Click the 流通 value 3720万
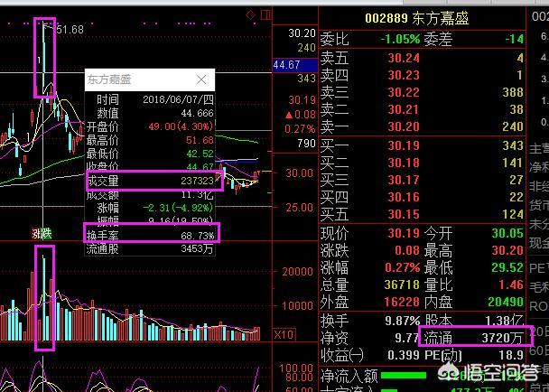 (502, 338)
